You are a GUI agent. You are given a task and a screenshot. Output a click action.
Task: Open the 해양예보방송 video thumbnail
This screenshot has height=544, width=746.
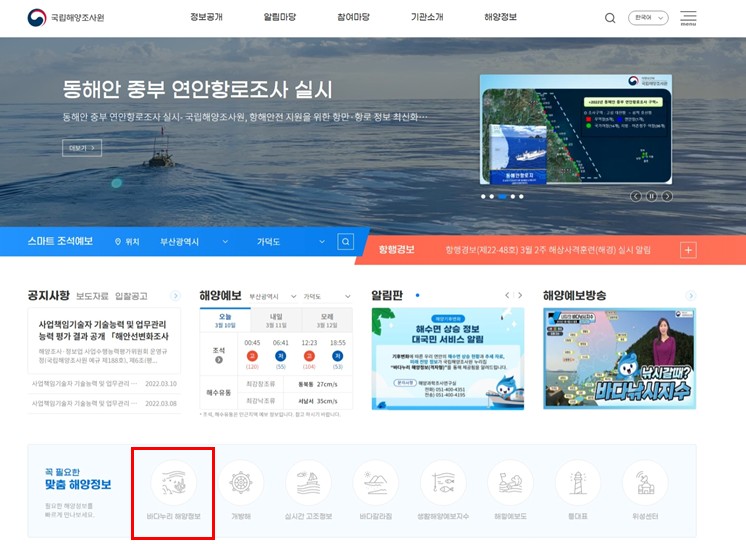pyautogui.click(x=619, y=357)
